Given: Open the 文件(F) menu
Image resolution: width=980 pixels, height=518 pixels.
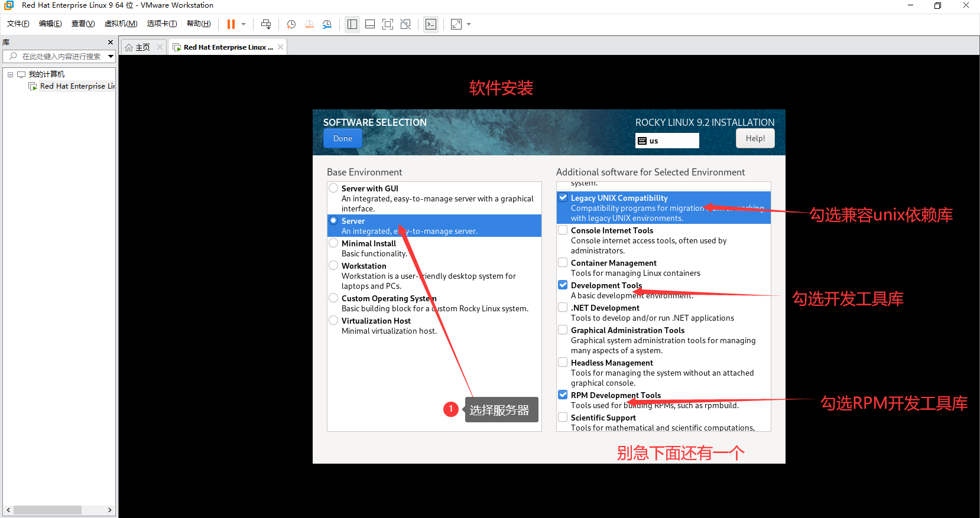Looking at the screenshot, I should tap(18, 24).
